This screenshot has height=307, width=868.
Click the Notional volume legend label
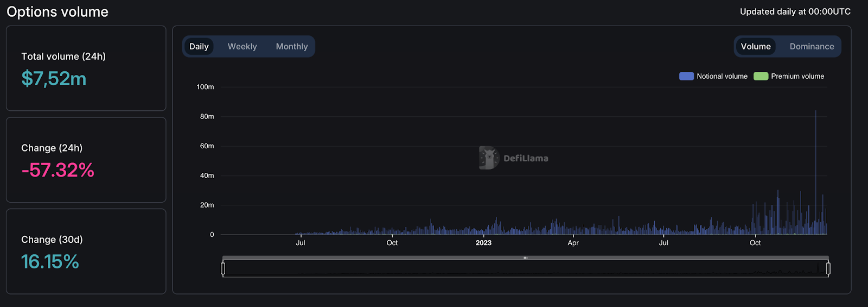click(722, 76)
